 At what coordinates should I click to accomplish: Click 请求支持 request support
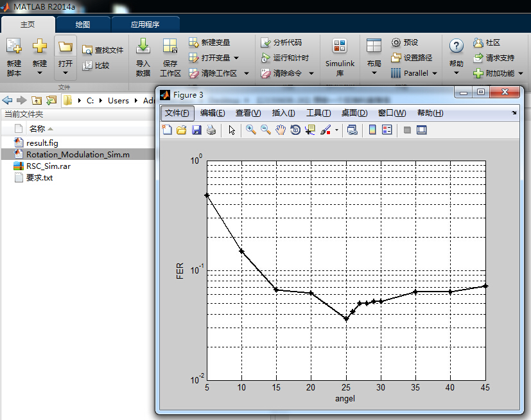(x=494, y=58)
